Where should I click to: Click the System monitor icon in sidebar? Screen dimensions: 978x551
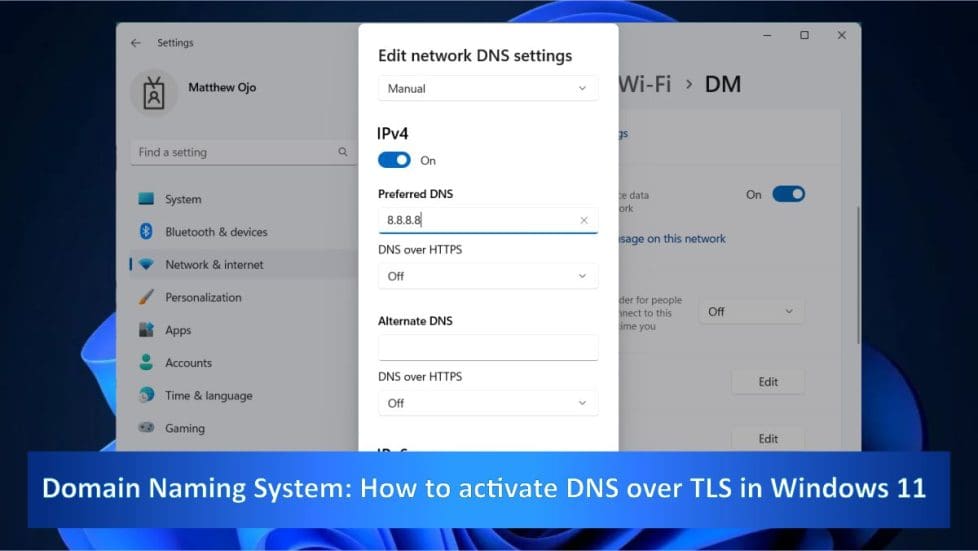pos(146,199)
